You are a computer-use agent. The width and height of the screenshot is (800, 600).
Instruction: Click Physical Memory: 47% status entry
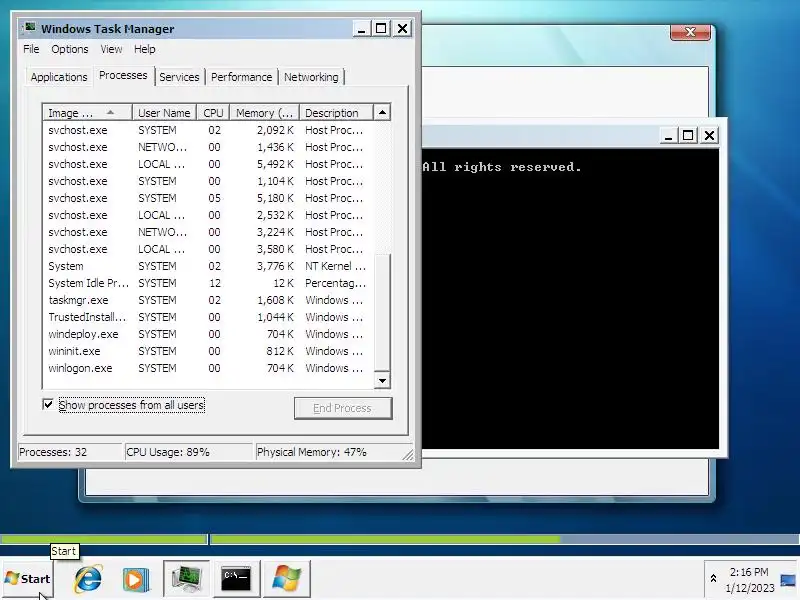click(334, 452)
